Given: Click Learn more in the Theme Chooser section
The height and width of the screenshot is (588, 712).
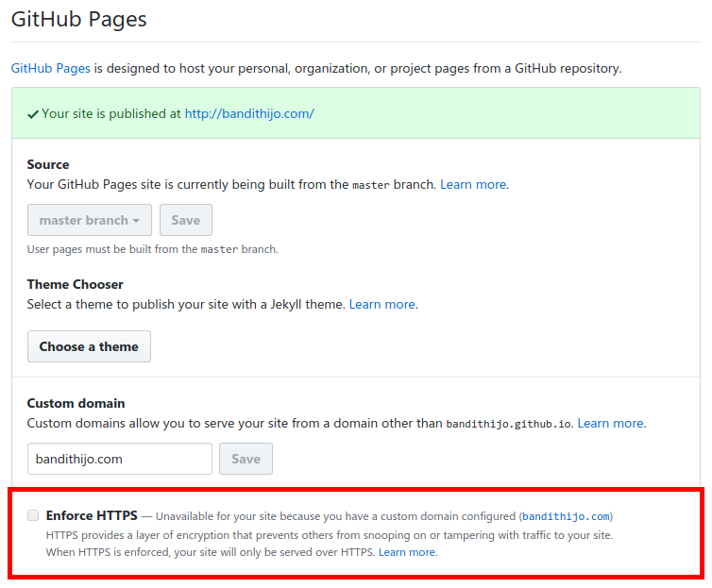Looking at the screenshot, I should [x=381, y=304].
